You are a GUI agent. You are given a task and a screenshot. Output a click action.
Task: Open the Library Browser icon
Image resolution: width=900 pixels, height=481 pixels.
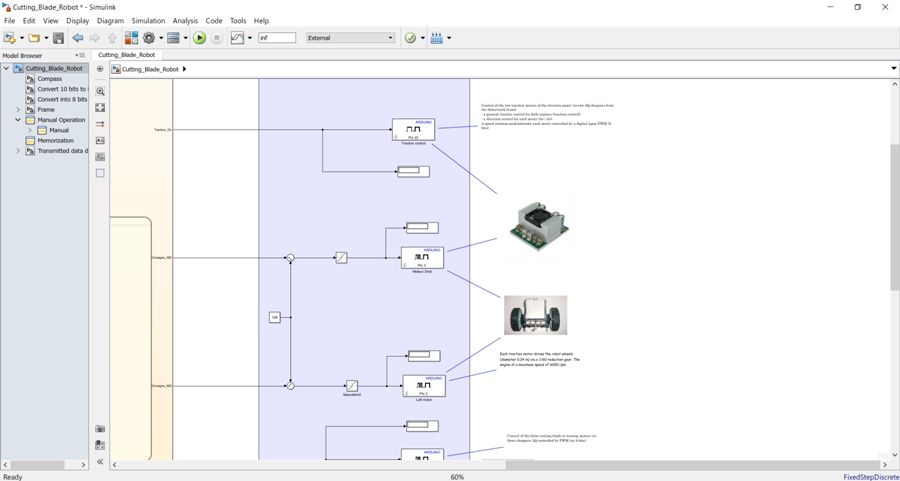point(127,38)
